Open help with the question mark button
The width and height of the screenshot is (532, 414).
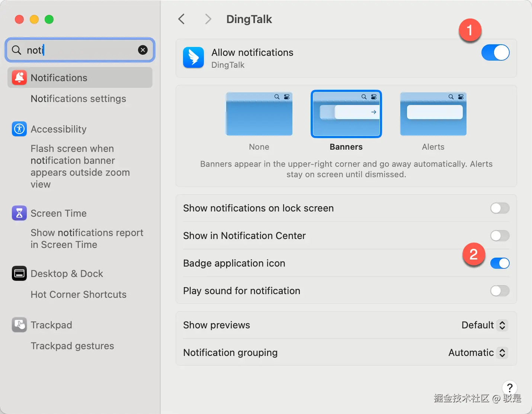[x=509, y=388]
